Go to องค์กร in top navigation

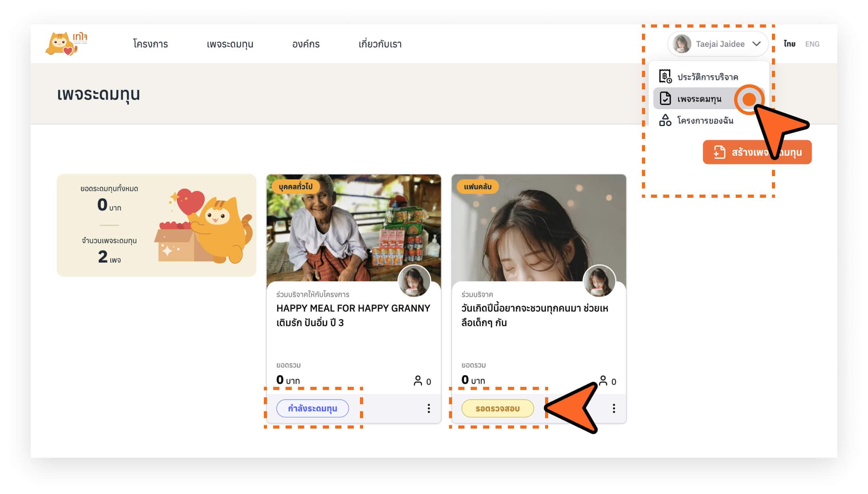pyautogui.click(x=306, y=44)
